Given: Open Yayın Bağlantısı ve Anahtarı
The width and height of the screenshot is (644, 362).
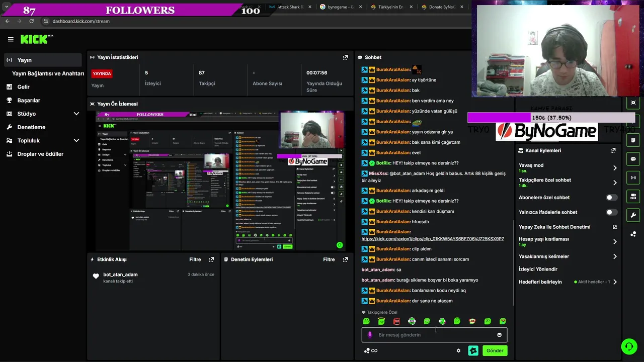Looking at the screenshot, I should [x=48, y=73].
